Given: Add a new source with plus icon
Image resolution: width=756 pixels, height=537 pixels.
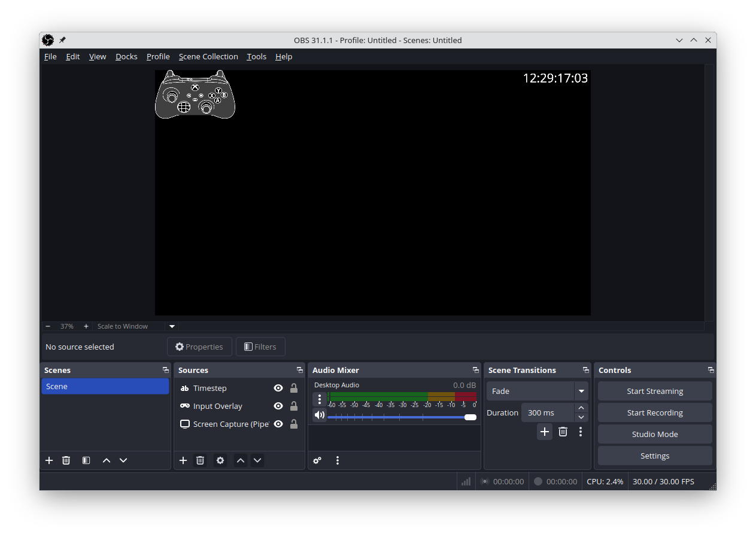Looking at the screenshot, I should click(183, 460).
